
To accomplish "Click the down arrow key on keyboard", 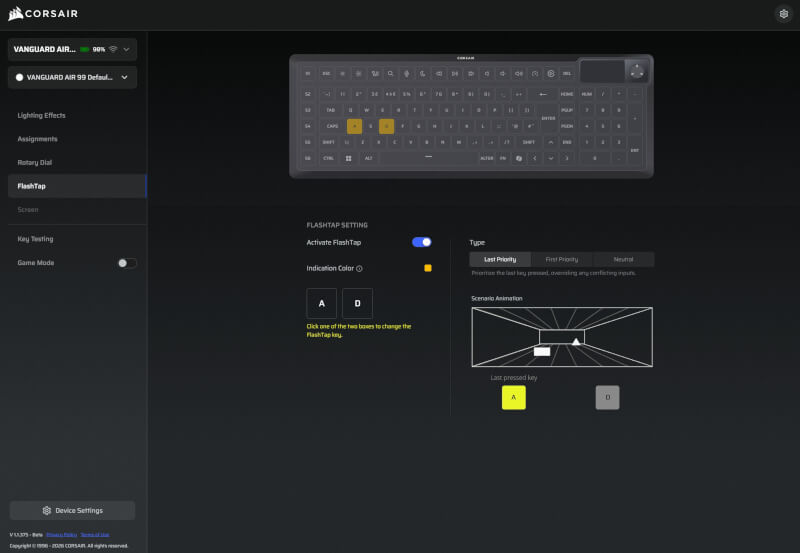I will pos(551,158).
